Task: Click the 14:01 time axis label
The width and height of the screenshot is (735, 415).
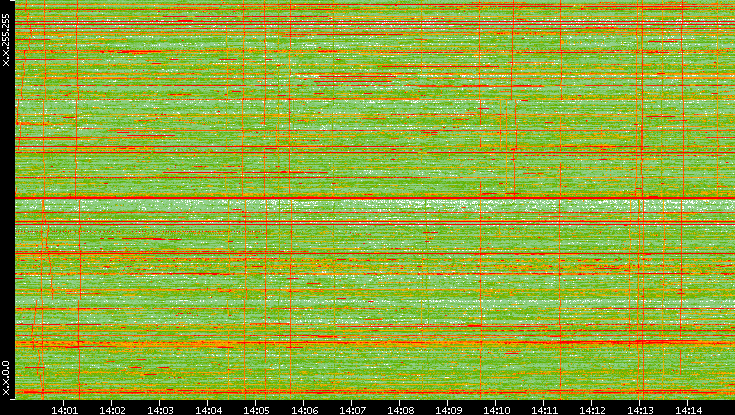Action: point(64,410)
